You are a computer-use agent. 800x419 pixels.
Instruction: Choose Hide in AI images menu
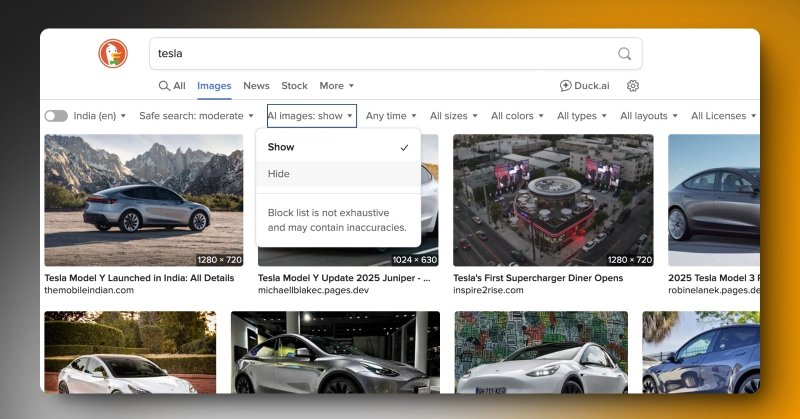click(338, 174)
